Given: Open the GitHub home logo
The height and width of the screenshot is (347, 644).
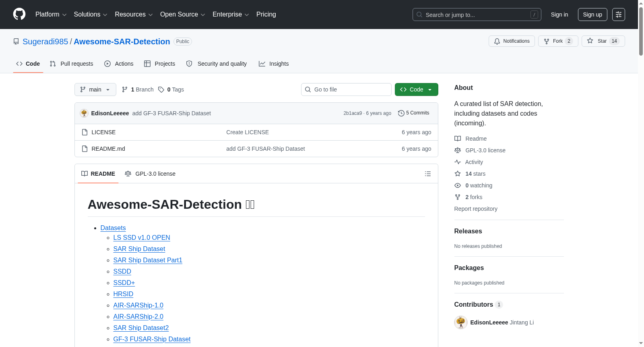Looking at the screenshot, I should coord(19,14).
